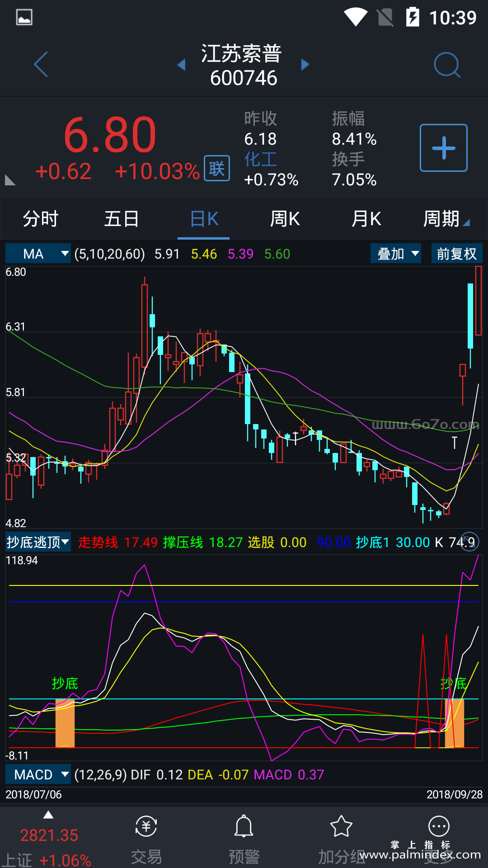The width and height of the screenshot is (488, 868).
Task: Tap the 抄底1 30.00 label
Action: point(393,542)
